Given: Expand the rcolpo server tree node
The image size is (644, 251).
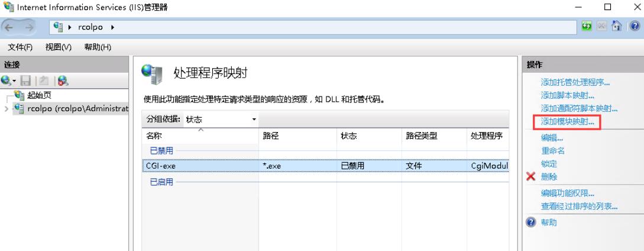Looking at the screenshot, I should 6,109.
